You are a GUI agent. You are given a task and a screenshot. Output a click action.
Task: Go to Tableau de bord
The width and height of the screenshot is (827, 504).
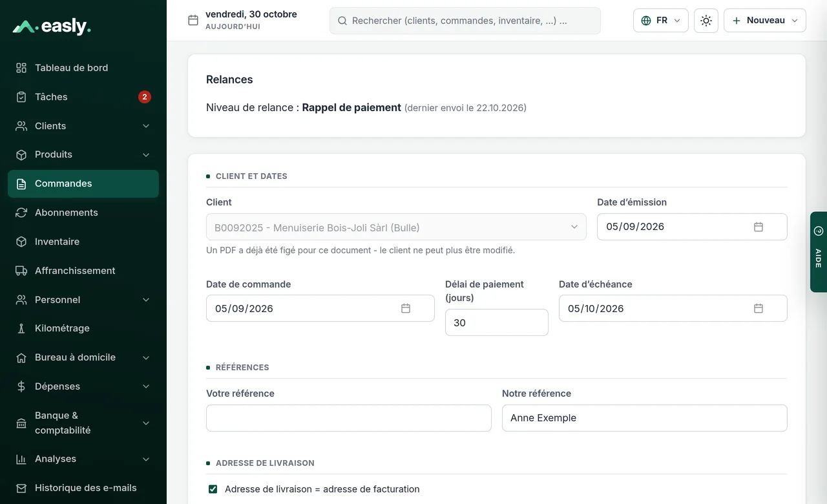83,68
